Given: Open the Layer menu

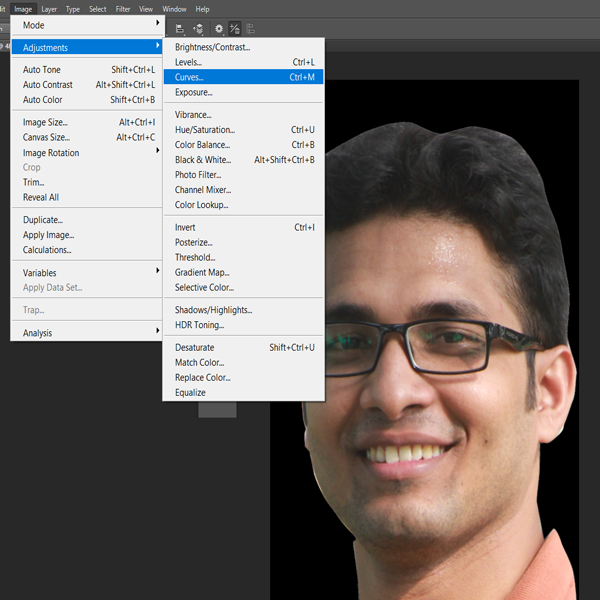Looking at the screenshot, I should (49, 9).
